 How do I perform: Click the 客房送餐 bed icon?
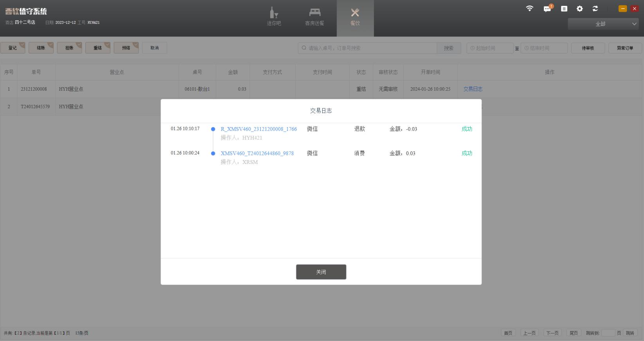(315, 13)
